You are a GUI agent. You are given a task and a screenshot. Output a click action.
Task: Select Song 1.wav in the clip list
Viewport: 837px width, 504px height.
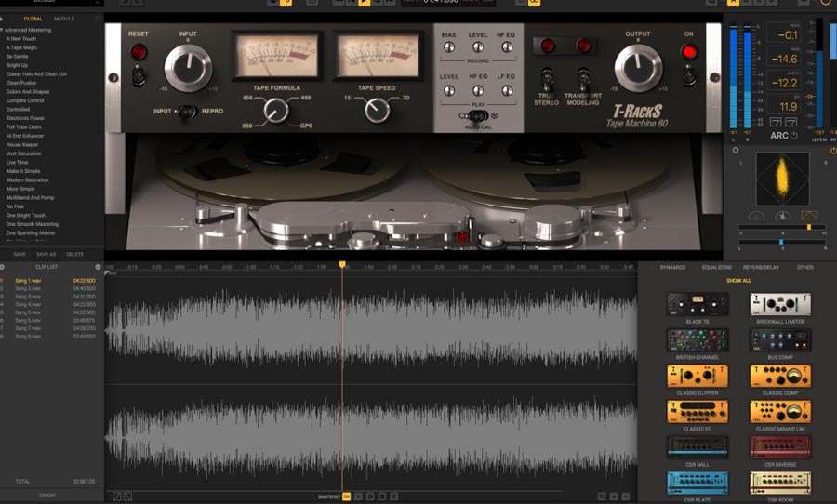[x=28, y=280]
